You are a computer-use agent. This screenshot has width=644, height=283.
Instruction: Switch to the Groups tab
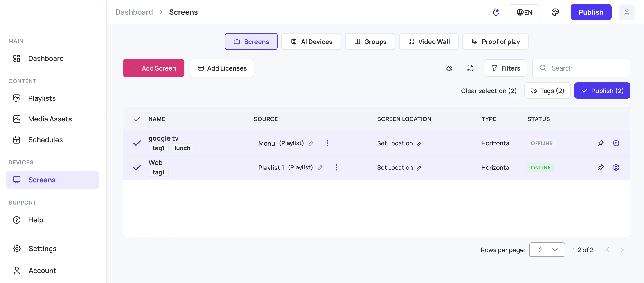(370, 42)
